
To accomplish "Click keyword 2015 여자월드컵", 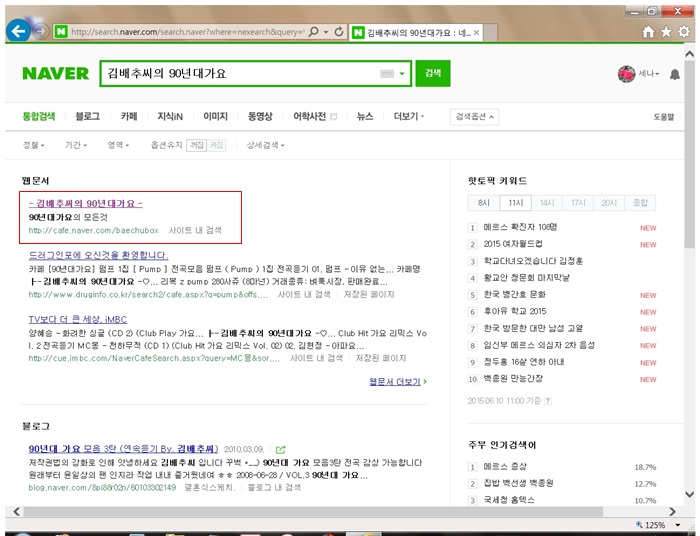I will point(513,244).
